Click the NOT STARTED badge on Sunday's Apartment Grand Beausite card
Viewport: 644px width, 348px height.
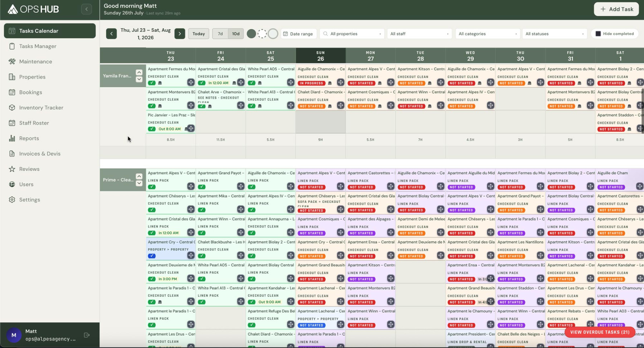(311, 279)
